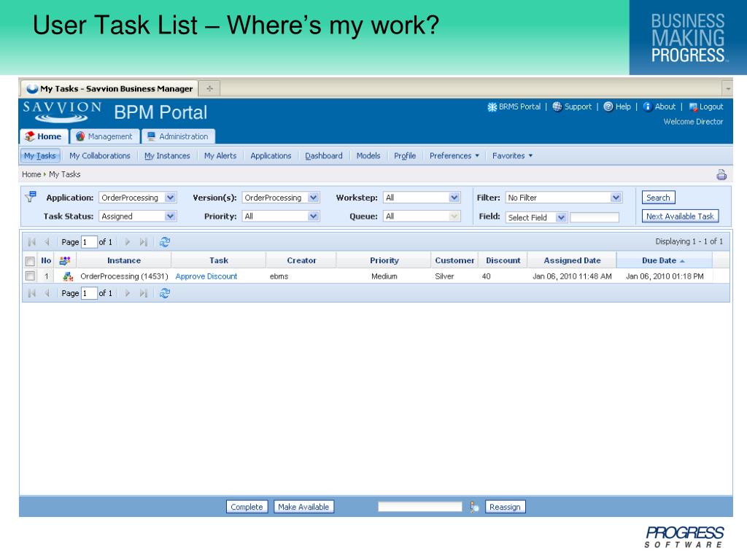Focus the page number box in upper pager

pos(89,242)
